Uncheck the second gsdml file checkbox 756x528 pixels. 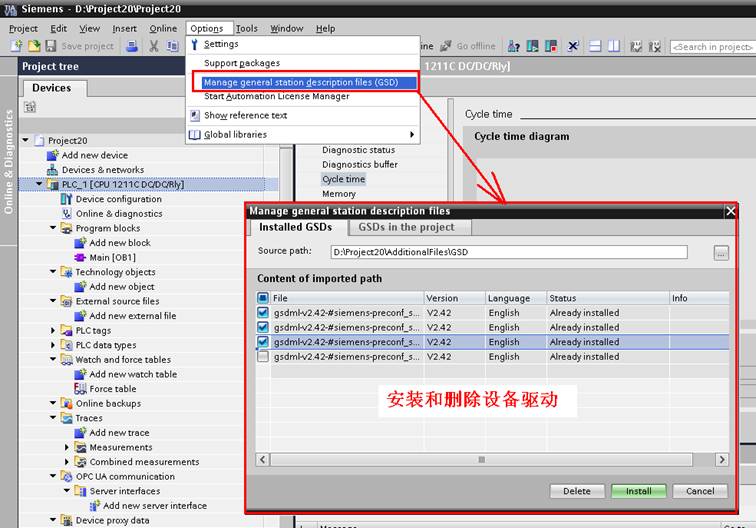click(263, 327)
